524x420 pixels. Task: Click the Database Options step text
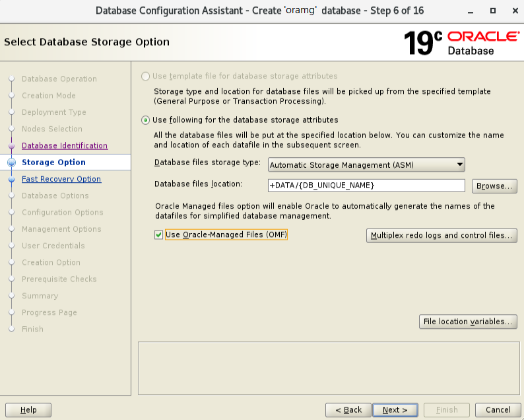55,196
